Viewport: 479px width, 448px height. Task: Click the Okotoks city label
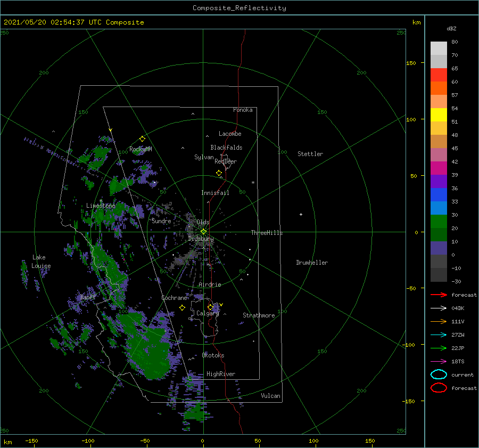tap(213, 355)
